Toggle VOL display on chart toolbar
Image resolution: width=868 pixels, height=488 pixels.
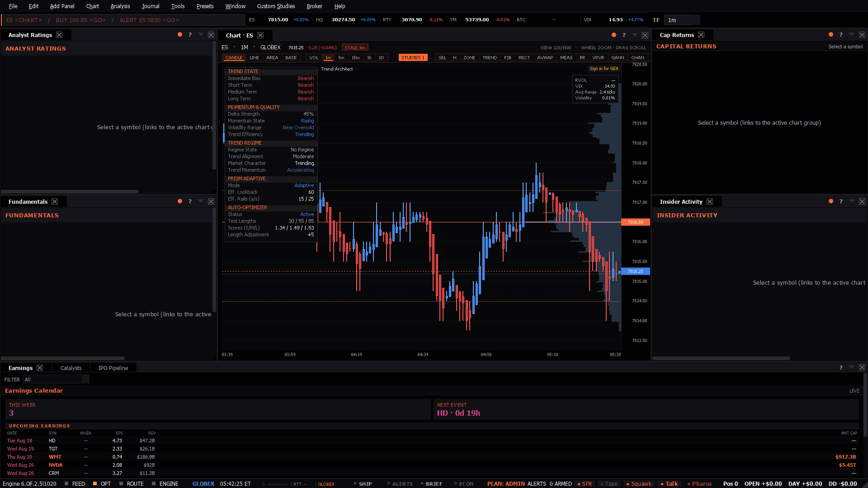click(314, 58)
